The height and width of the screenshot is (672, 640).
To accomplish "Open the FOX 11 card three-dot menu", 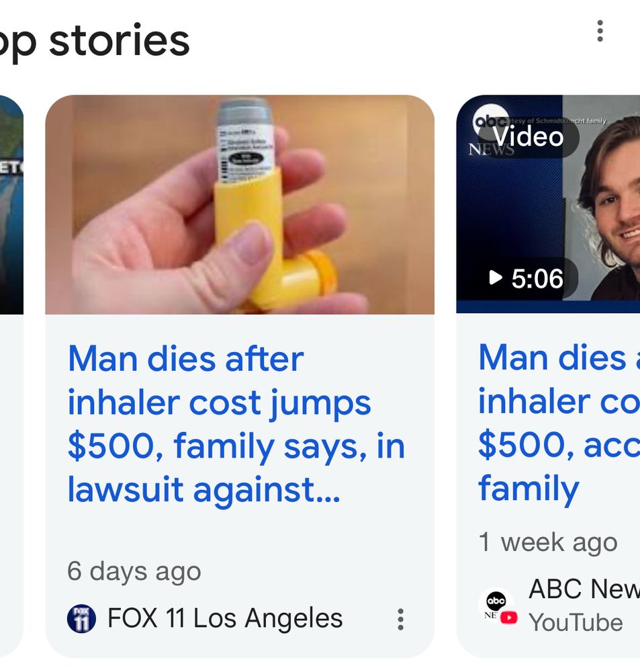I will click(400, 619).
